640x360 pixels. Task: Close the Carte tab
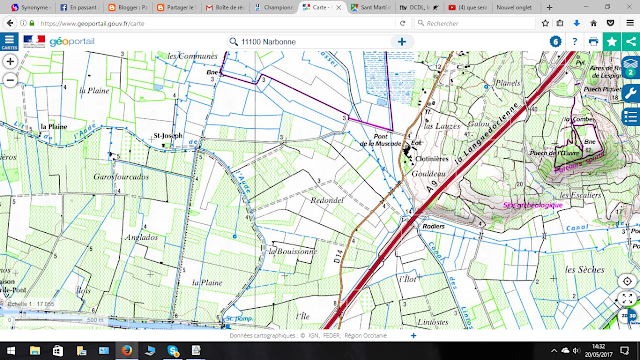click(338, 7)
